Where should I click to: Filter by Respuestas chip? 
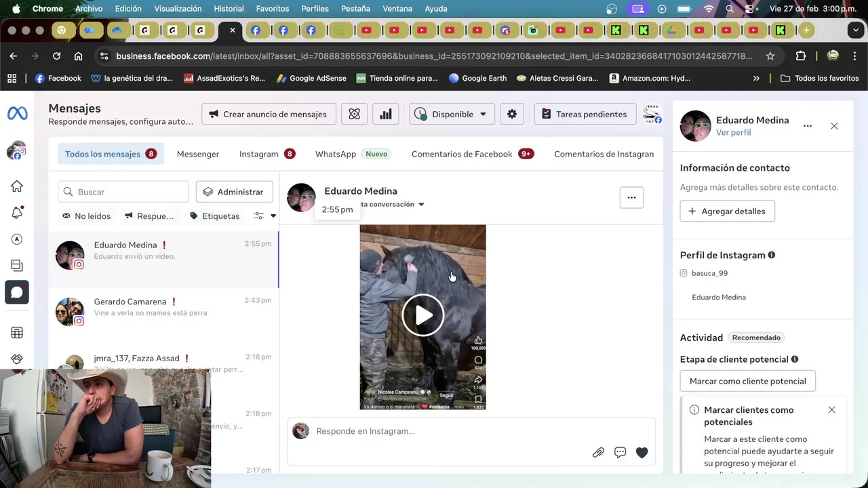149,216
